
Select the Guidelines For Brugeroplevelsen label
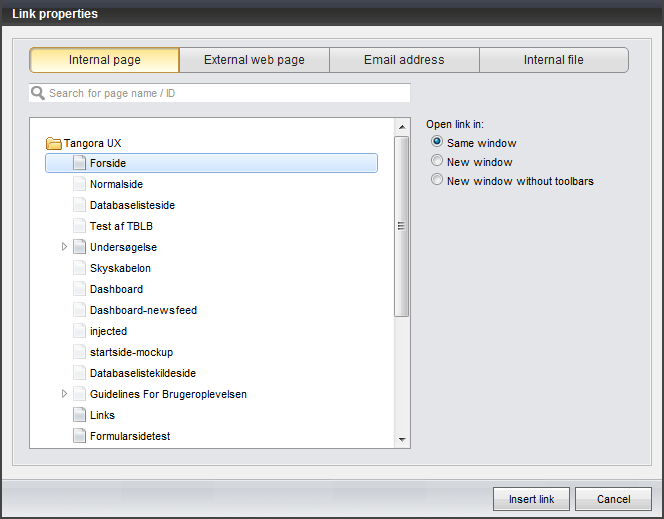coord(168,394)
